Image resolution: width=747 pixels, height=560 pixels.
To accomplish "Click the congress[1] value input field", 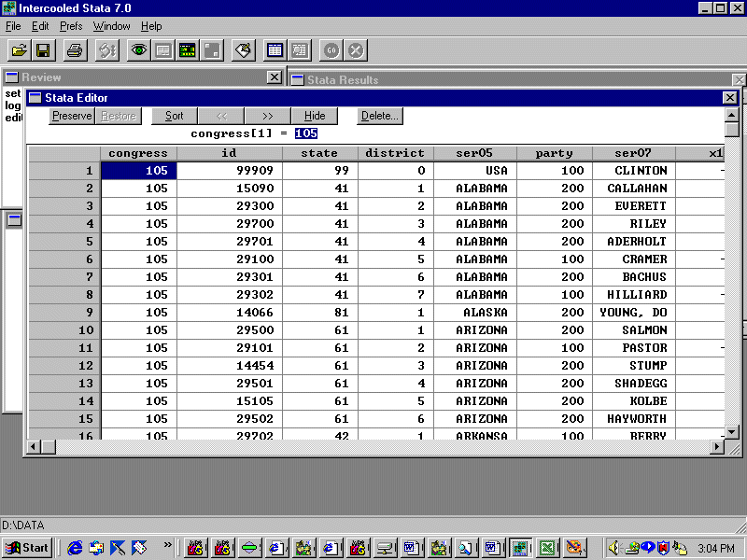I will tap(306, 133).
